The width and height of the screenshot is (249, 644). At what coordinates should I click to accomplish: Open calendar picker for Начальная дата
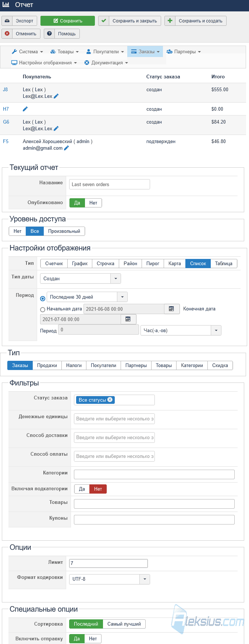pyautogui.click(x=171, y=309)
